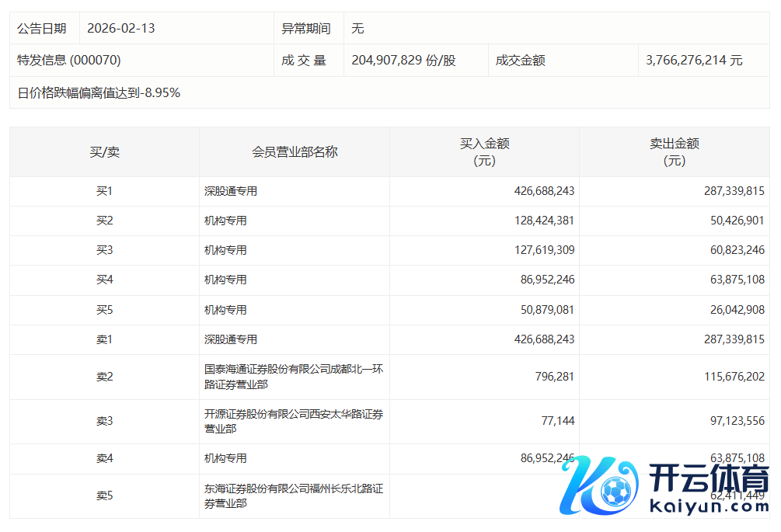Open the 开源证券 西安太华路 branch entry
This screenshot has height=532, width=781.
(x=293, y=421)
